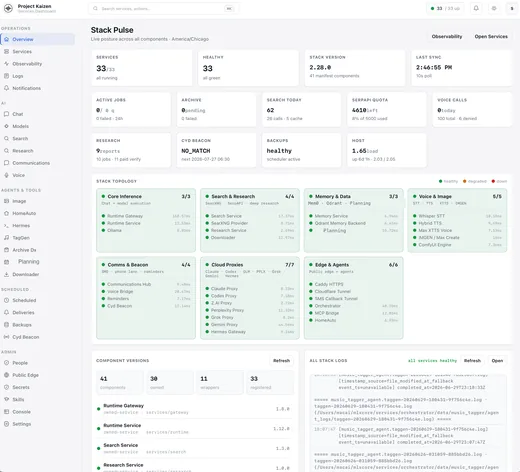Click the Backups icon in sidebar
520x472 pixels.
tap(6, 325)
